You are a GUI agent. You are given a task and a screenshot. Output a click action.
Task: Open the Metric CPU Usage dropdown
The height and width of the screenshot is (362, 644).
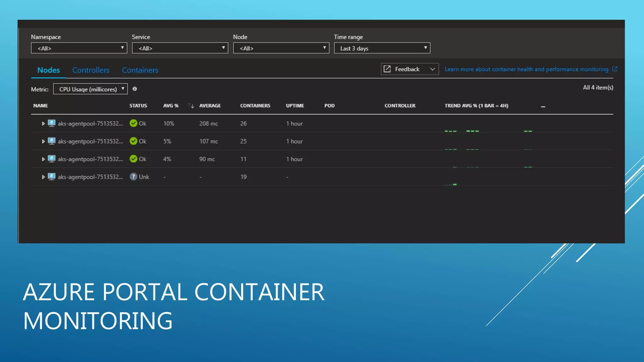coord(90,89)
